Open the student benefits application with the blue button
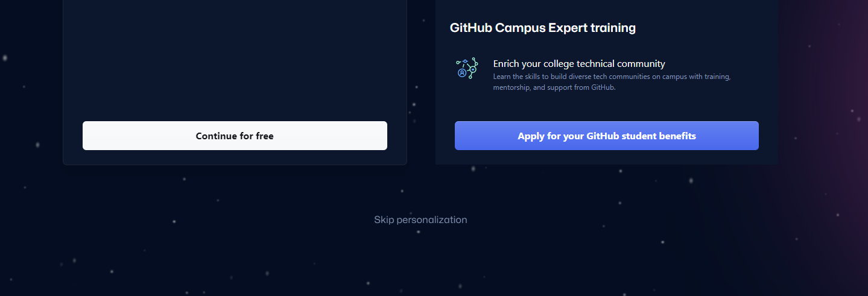Image resolution: width=868 pixels, height=296 pixels. pos(606,136)
